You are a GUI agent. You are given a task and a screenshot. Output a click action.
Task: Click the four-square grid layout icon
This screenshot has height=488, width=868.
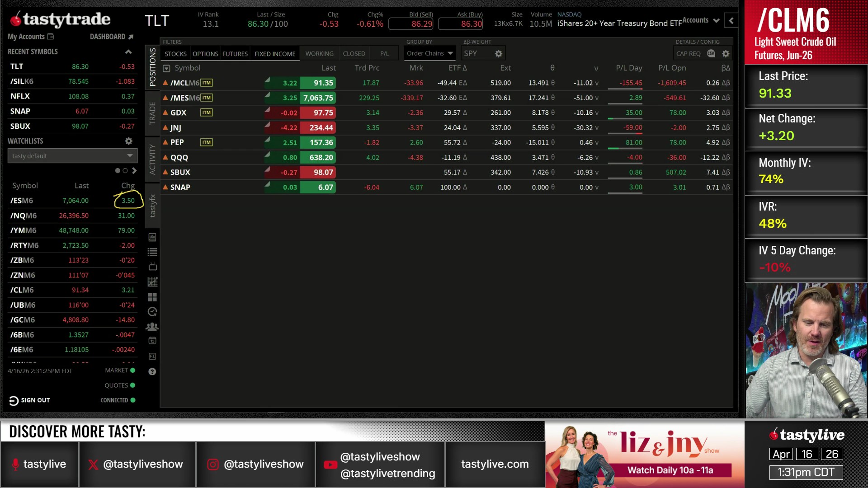[152, 297]
